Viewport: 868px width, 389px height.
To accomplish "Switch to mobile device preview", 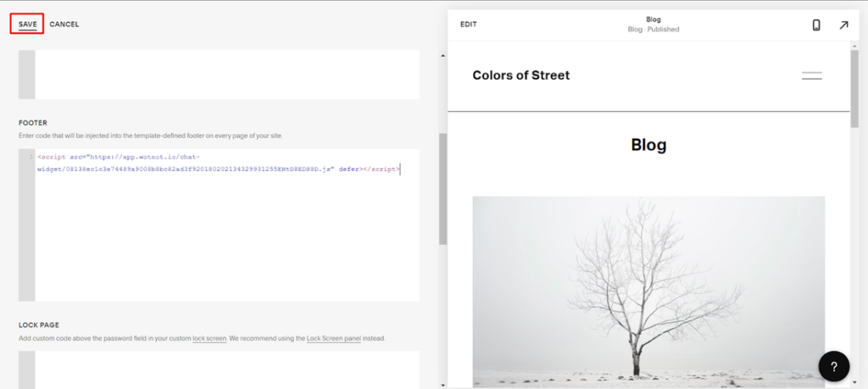I will (x=816, y=25).
